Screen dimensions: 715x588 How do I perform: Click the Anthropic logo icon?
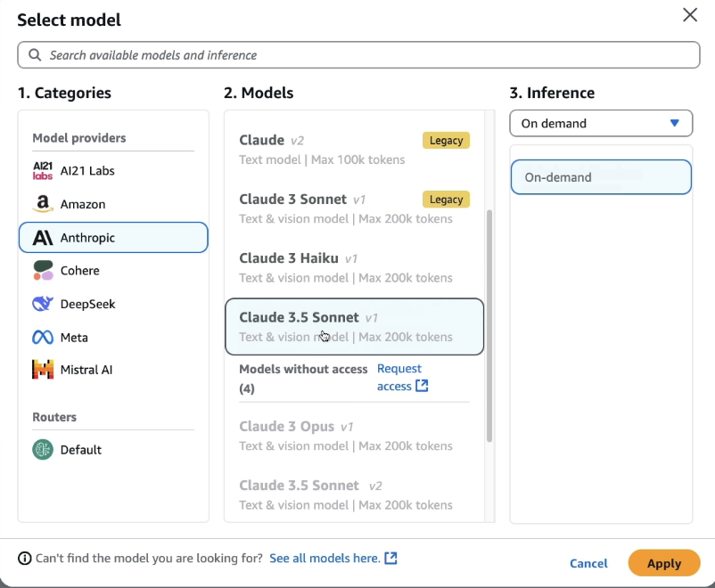click(x=43, y=238)
